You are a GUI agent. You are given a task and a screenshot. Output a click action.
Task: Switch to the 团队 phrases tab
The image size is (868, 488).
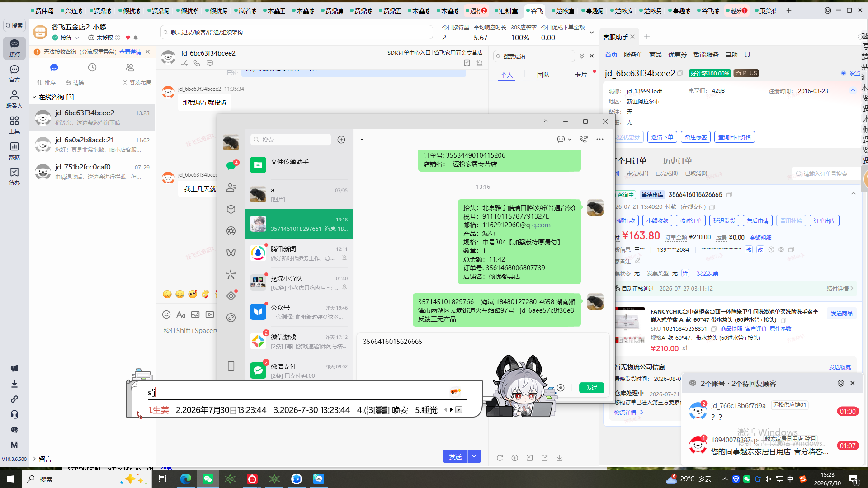coord(543,75)
